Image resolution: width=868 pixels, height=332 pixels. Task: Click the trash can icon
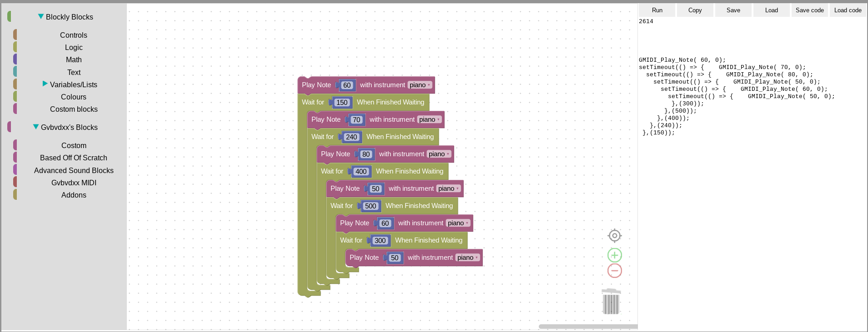click(611, 302)
